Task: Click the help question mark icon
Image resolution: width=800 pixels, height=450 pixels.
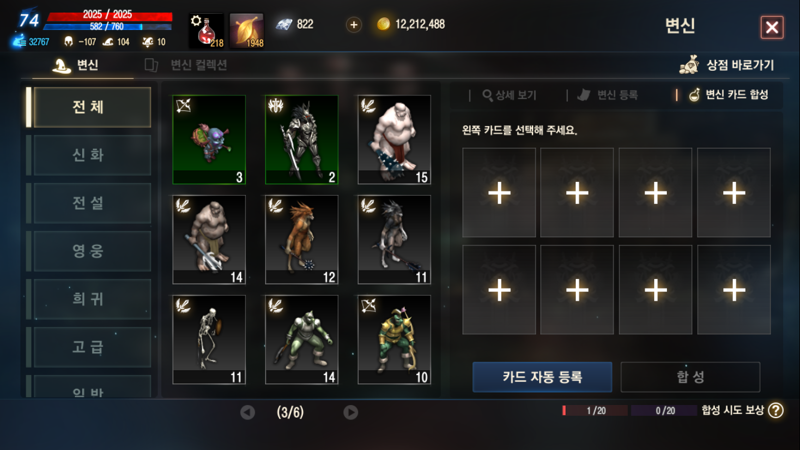Action: [x=776, y=410]
